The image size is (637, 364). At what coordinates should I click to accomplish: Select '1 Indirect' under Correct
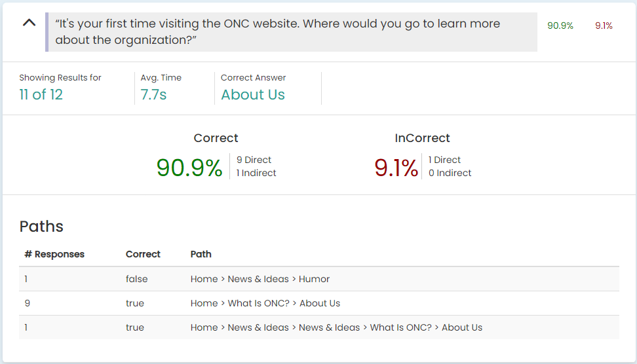256,173
